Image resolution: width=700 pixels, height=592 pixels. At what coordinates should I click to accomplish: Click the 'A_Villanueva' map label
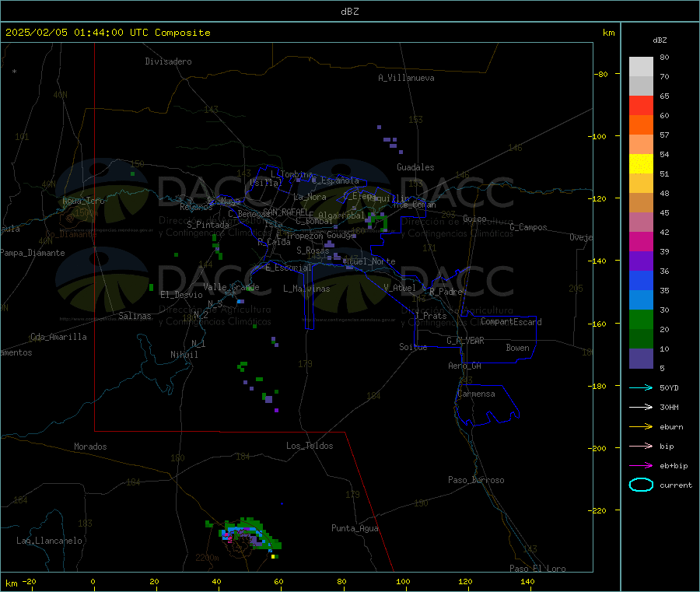pos(406,78)
